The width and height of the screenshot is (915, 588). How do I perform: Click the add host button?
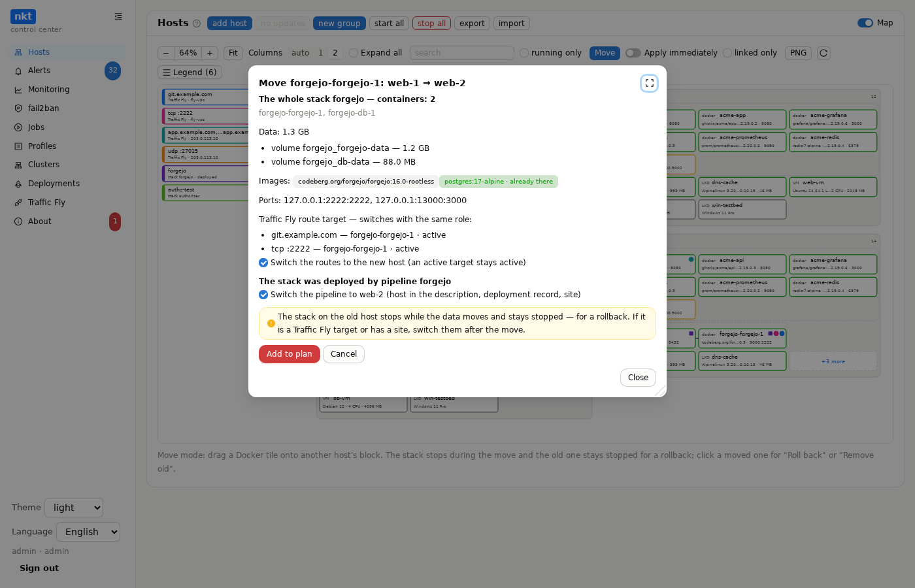click(x=229, y=24)
